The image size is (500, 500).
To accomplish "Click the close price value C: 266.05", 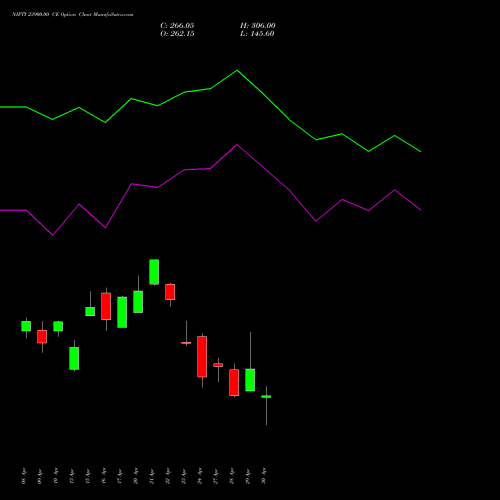I will point(177,26).
